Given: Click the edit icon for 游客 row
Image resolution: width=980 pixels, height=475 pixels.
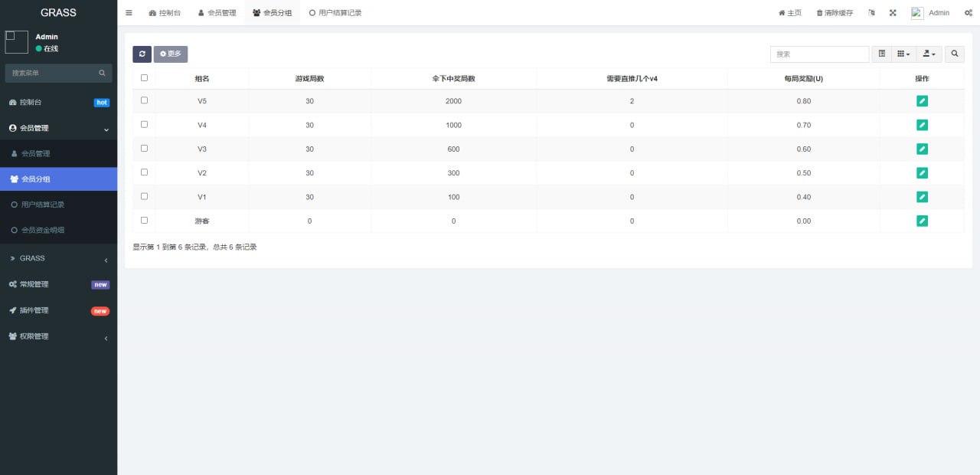Looking at the screenshot, I should [x=922, y=221].
